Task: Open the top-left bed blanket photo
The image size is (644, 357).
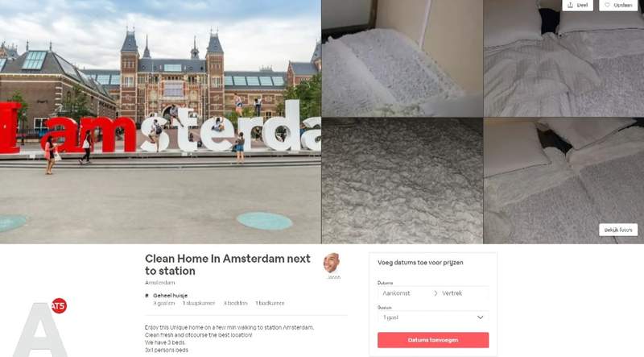Action: click(402, 58)
